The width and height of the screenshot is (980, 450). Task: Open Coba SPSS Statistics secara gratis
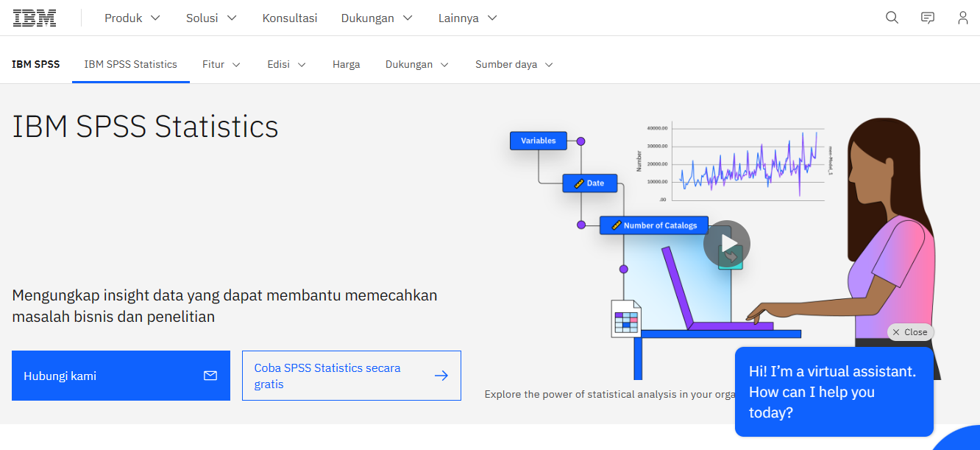coord(327,375)
